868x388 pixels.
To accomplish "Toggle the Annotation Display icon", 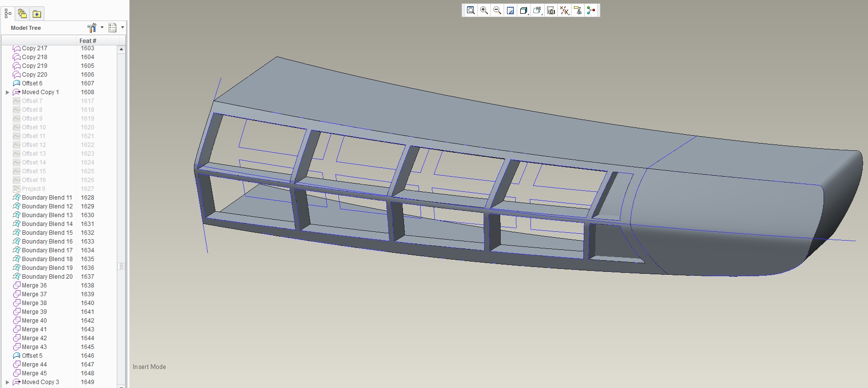I will tap(578, 10).
